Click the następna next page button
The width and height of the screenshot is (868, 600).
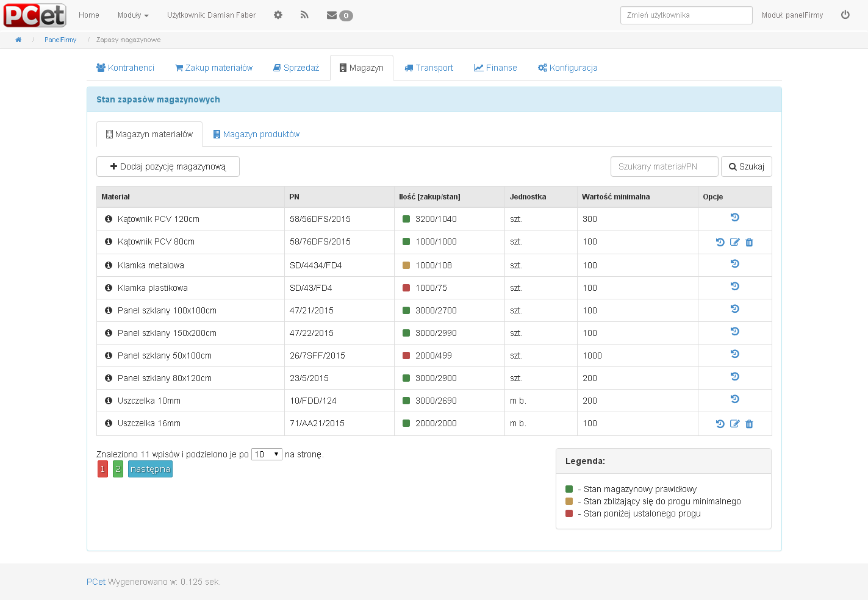coord(150,469)
